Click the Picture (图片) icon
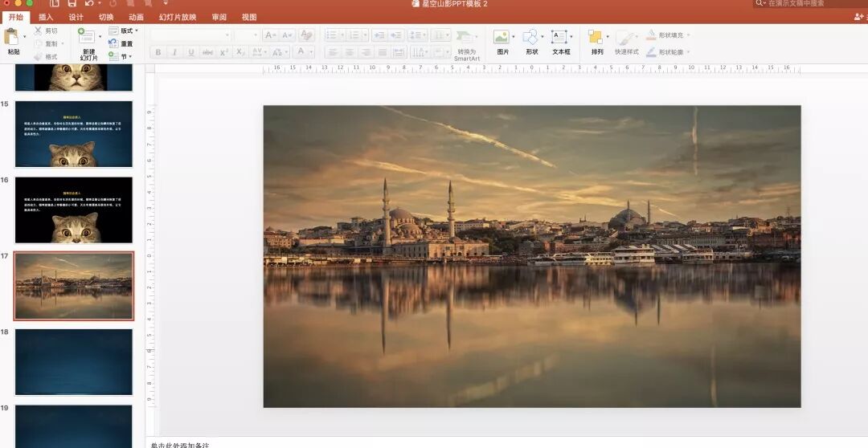 pyautogui.click(x=501, y=37)
